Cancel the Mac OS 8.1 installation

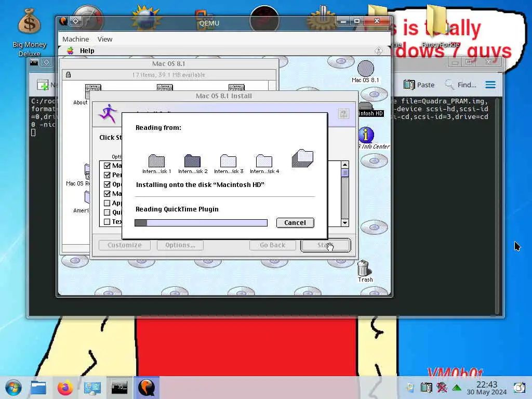(295, 222)
